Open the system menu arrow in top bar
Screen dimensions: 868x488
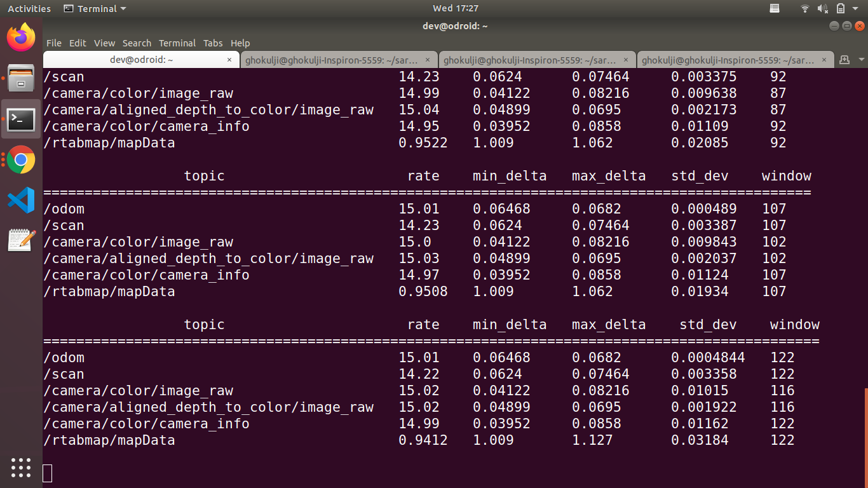tap(857, 9)
